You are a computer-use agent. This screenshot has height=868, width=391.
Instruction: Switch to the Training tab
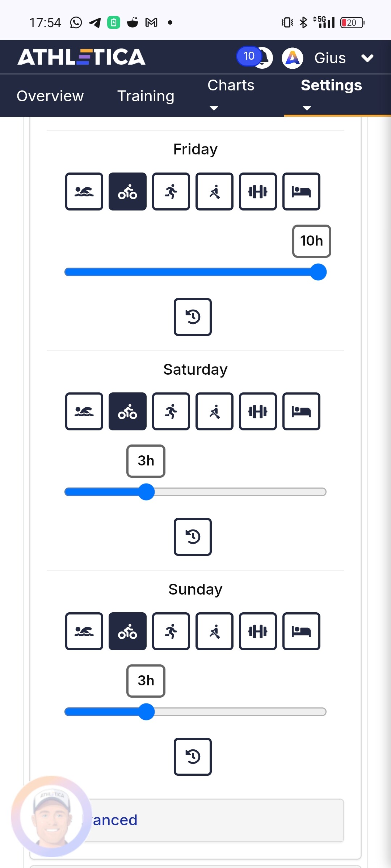pyautogui.click(x=146, y=96)
